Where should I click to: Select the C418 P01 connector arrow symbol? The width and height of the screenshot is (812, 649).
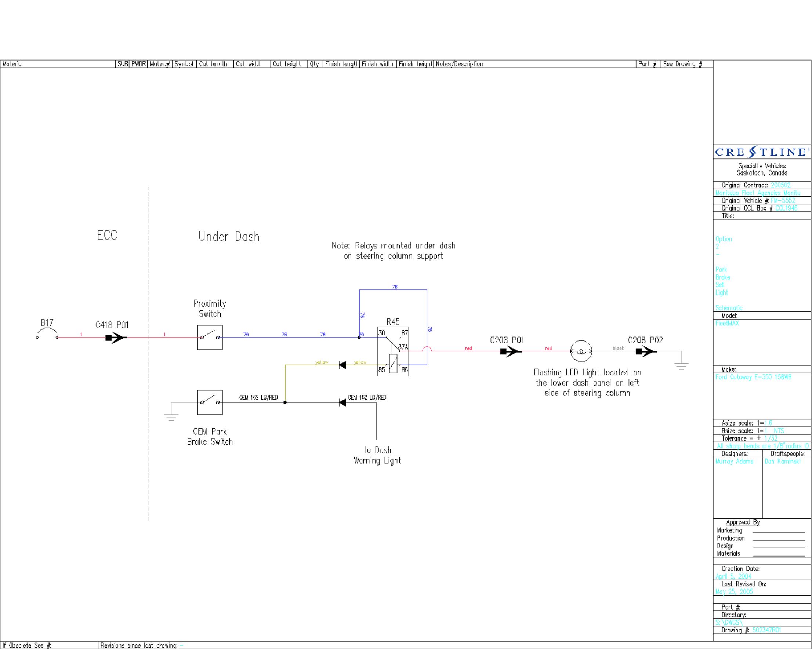coord(116,338)
